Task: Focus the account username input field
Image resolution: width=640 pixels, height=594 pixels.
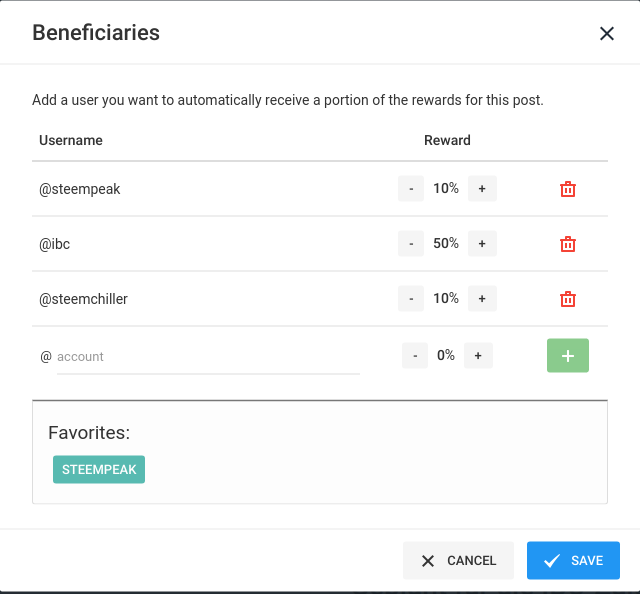Action: (x=208, y=357)
